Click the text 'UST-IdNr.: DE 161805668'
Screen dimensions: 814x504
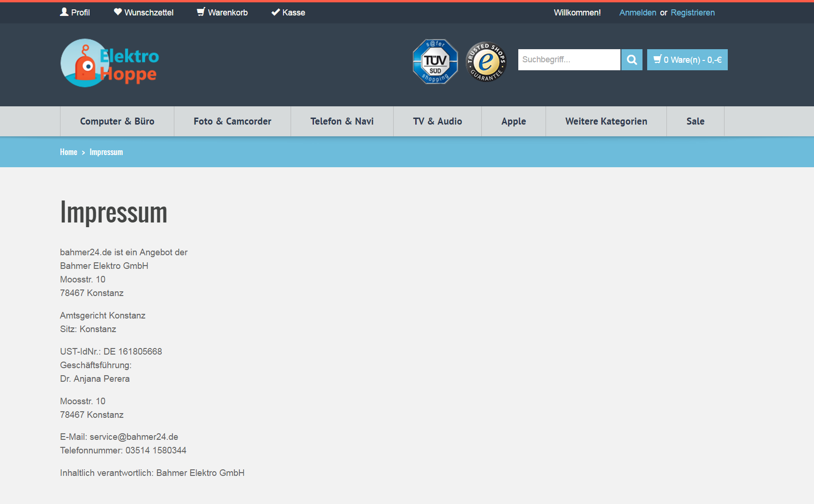click(111, 351)
